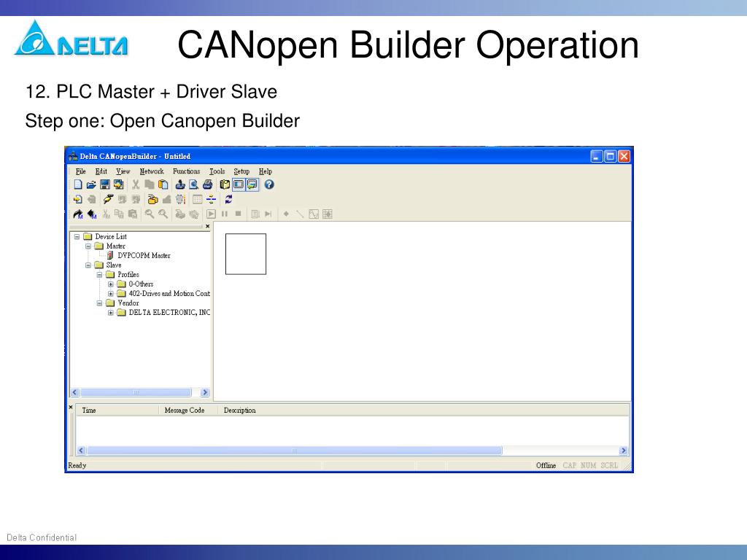747x560 pixels.
Task: Expand the DELTA ELECTRONIC, INC folder
Action: (111, 312)
